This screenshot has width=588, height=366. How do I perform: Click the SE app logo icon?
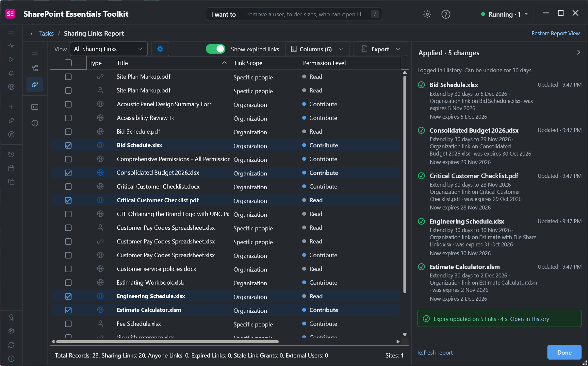tap(10, 14)
